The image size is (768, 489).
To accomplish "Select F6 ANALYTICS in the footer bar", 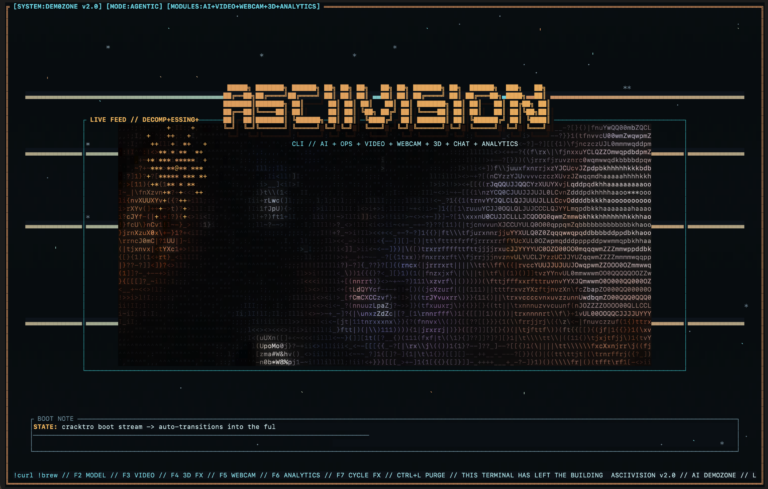I will tap(296, 475).
